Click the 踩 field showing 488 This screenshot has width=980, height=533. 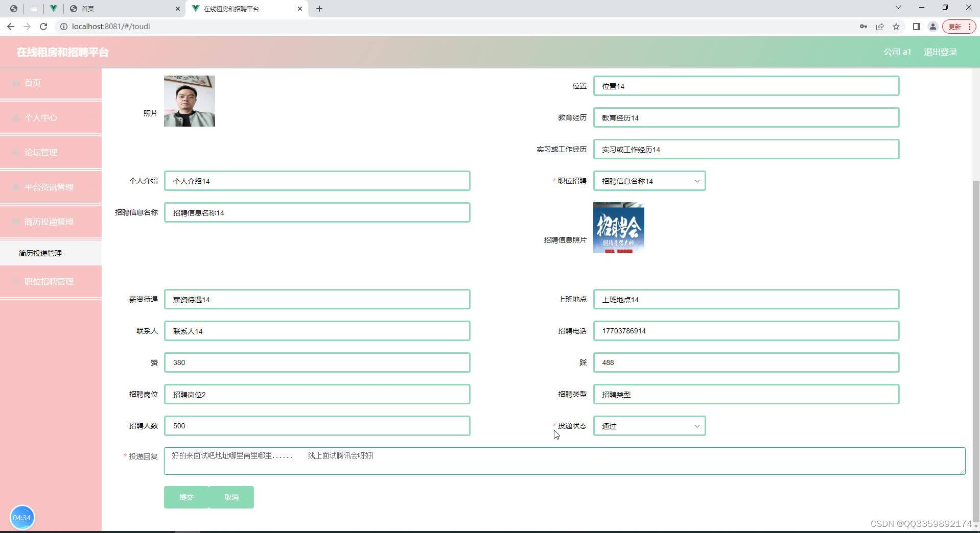point(746,362)
